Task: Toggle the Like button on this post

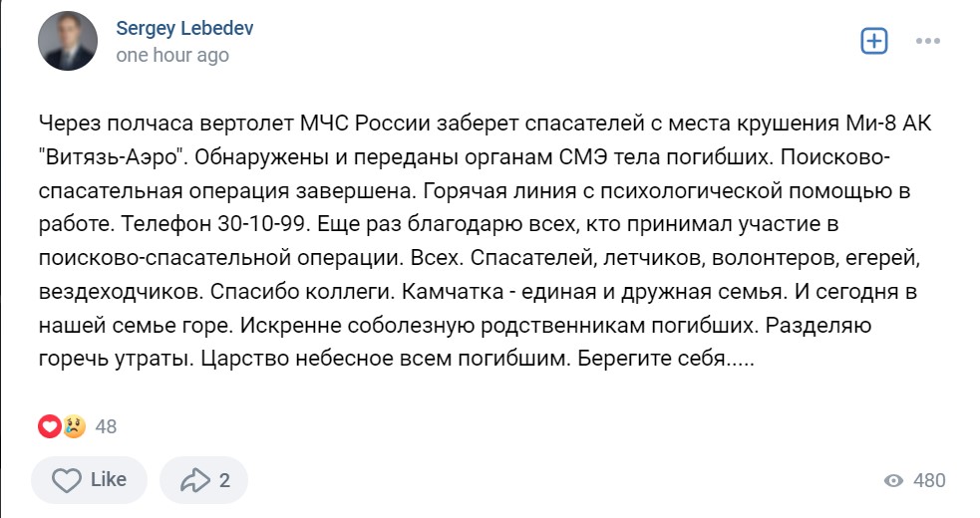Action: pyautogui.click(x=90, y=480)
